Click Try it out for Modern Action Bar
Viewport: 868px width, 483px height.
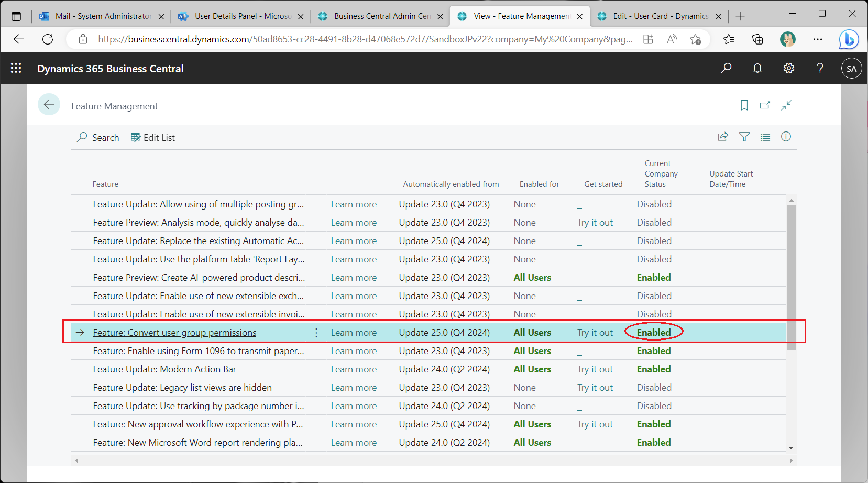(x=595, y=369)
